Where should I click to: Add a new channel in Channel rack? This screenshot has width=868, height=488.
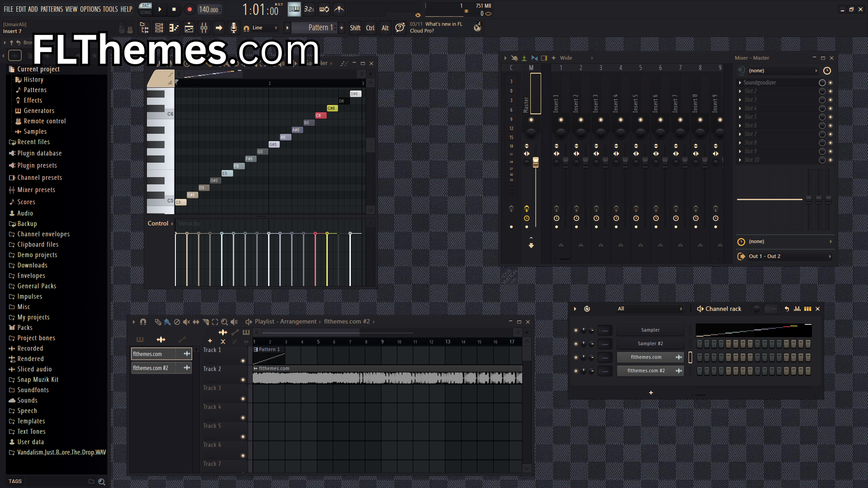click(651, 393)
